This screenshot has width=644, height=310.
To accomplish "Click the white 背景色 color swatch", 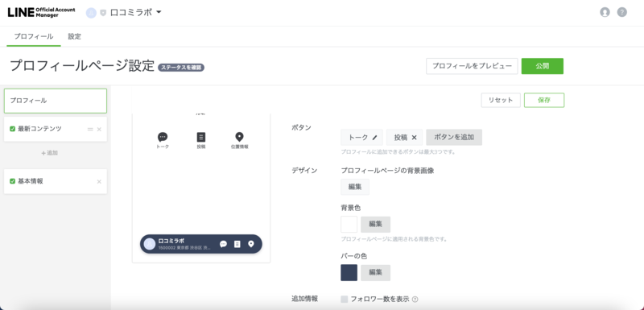I will 349,224.
